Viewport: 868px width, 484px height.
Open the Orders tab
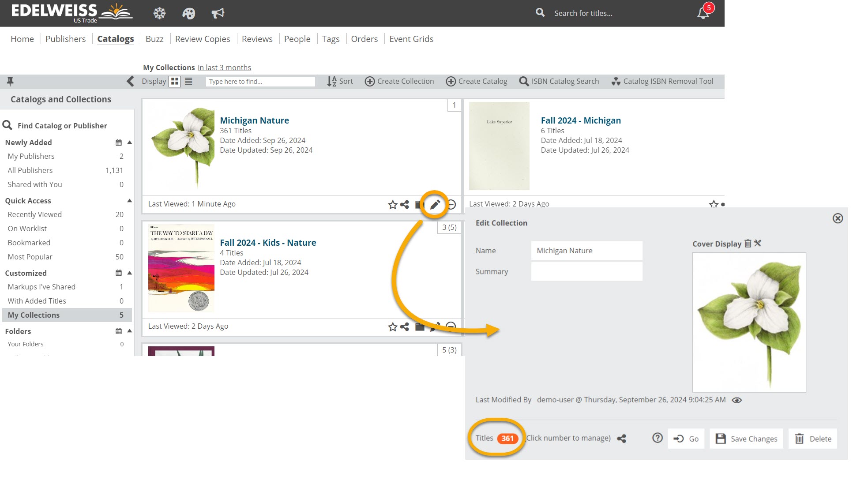pyautogui.click(x=364, y=39)
